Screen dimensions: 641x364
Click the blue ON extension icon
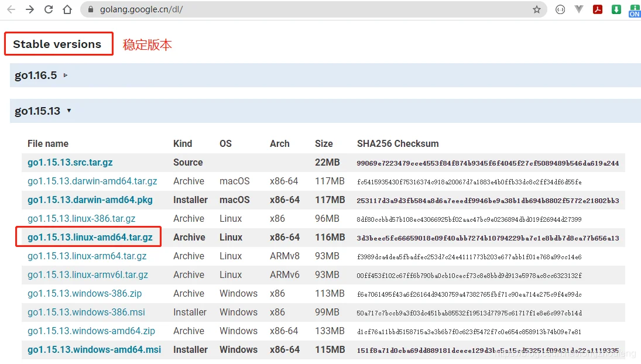point(635,10)
